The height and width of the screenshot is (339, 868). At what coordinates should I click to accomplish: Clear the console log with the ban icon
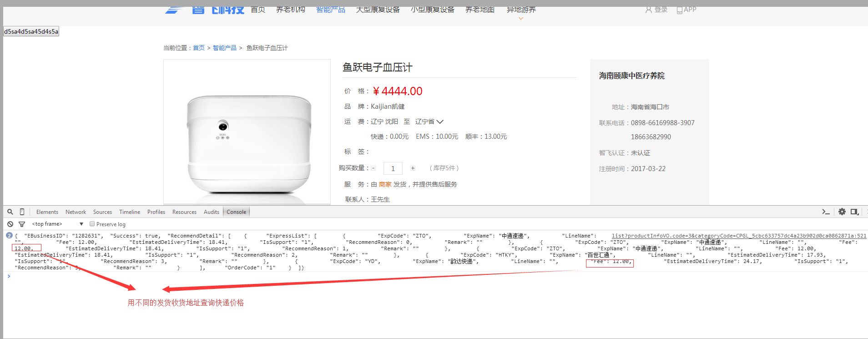click(x=10, y=224)
